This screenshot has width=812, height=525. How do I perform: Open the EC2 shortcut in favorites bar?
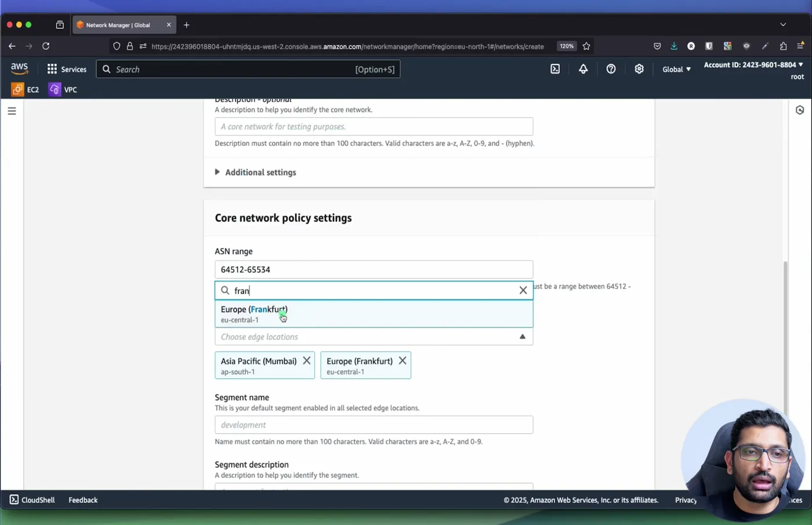[26, 89]
